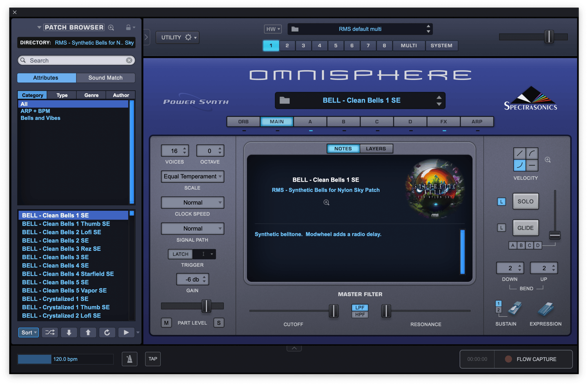Select the HPF master filter type
The height and width of the screenshot is (385, 588).
point(360,314)
